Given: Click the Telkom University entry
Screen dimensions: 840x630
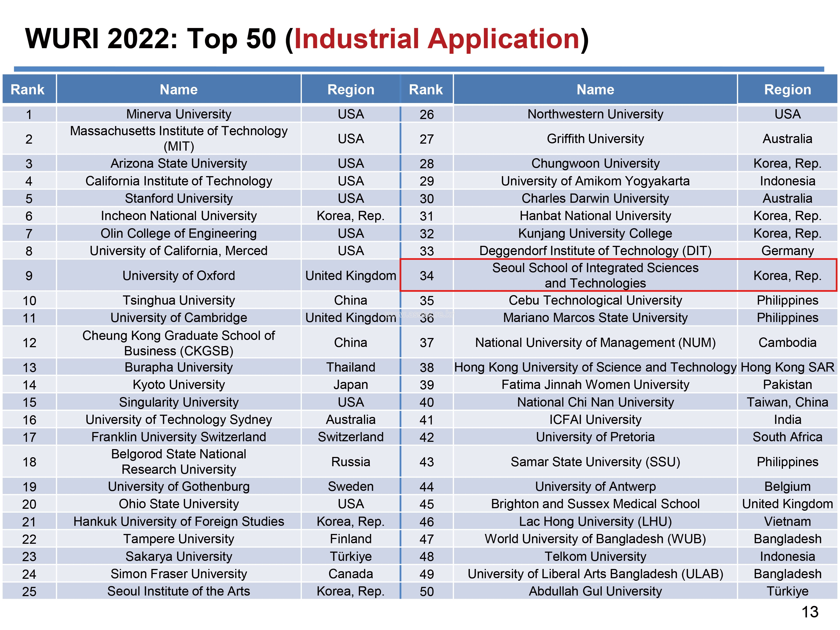Looking at the screenshot, I should (595, 556).
